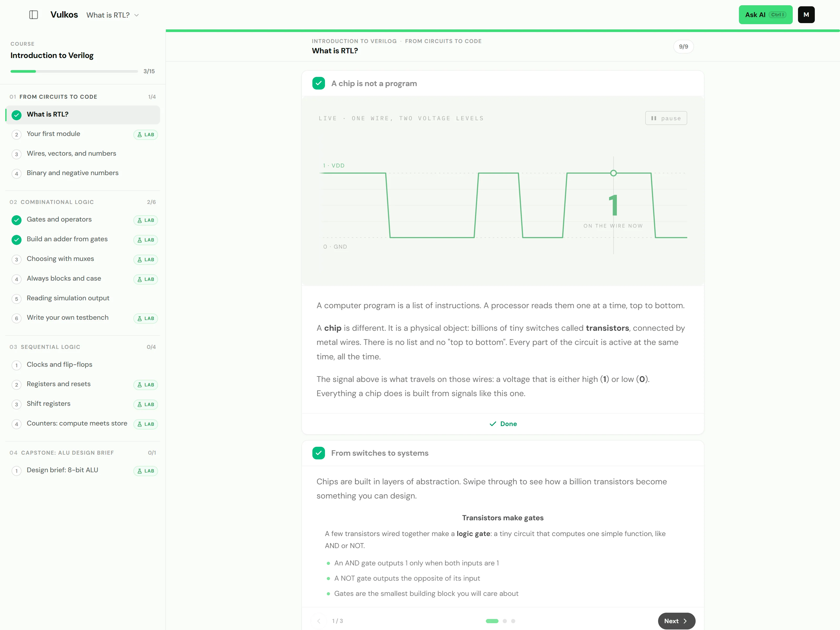The image size is (840, 630).
Task: Click LAB badge for Choosing with muxes
Action: (x=145, y=260)
